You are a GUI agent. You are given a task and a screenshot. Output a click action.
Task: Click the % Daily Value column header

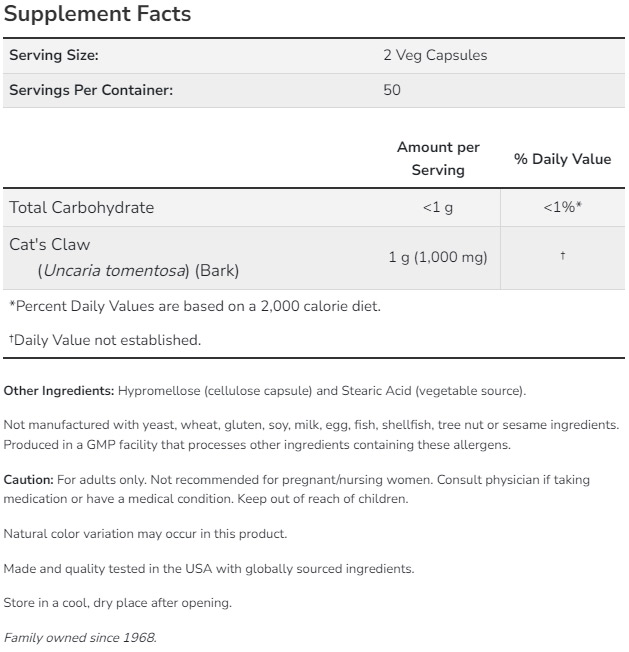click(x=562, y=159)
